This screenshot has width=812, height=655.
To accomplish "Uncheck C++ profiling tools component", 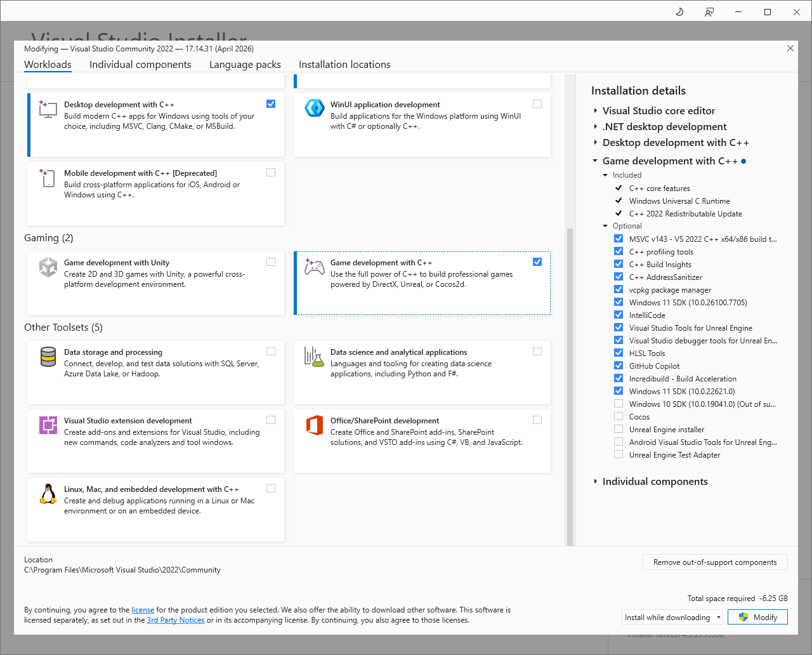I will pyautogui.click(x=619, y=251).
